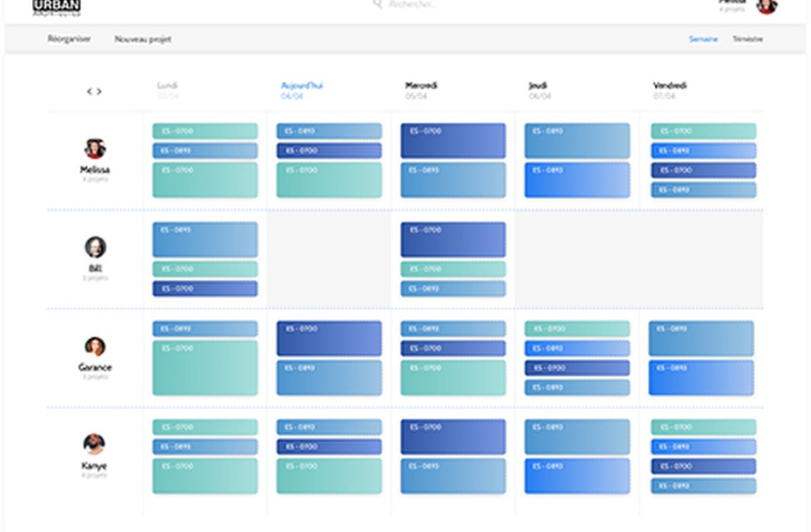The image size is (811, 532).
Task: Open Bill's large ES-0893 card on Lundi
Action: click(205, 240)
